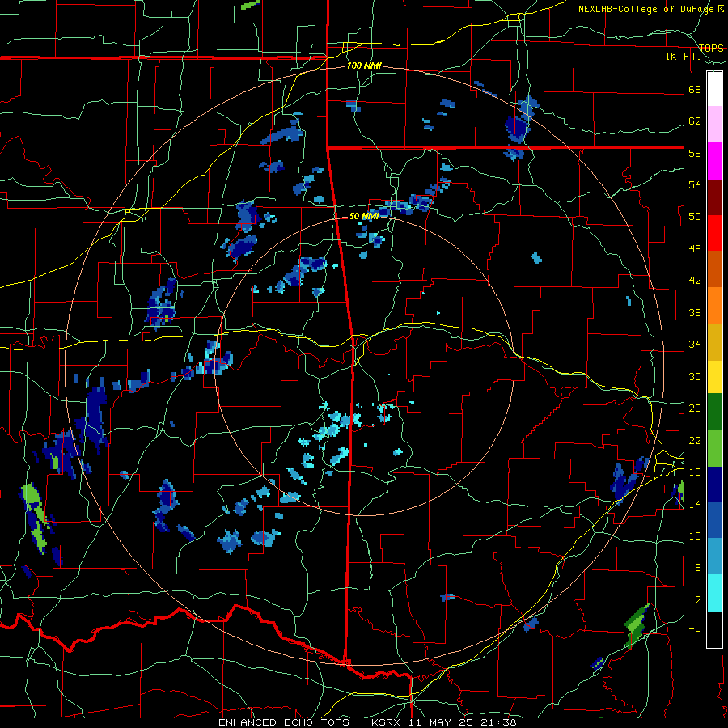Select the 50 NMI range ring label

[x=364, y=216]
